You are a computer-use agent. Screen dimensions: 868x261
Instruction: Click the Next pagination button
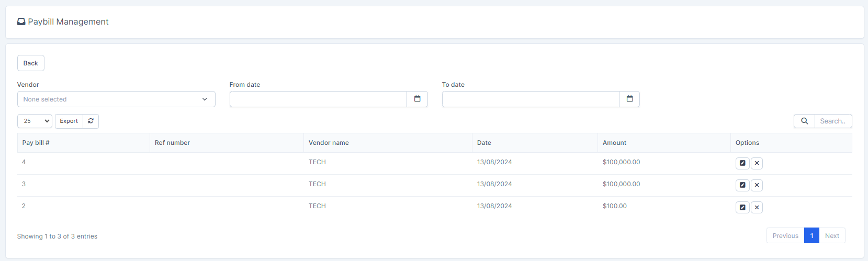(x=832, y=236)
